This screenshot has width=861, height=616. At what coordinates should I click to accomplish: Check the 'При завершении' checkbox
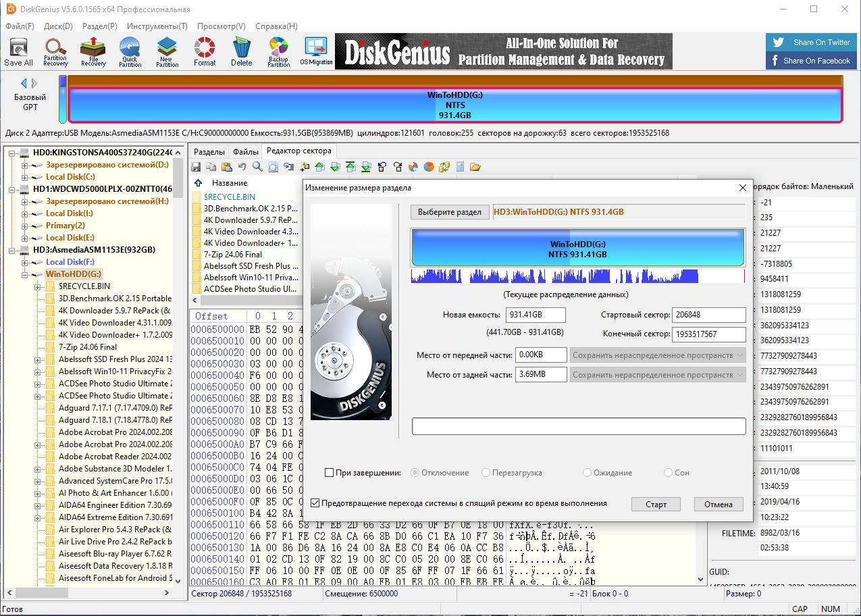point(330,473)
